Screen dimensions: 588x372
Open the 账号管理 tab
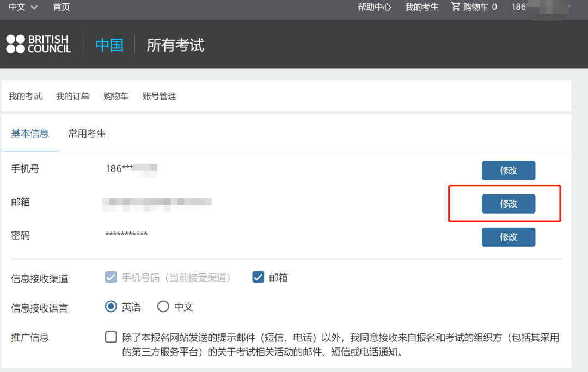point(159,95)
